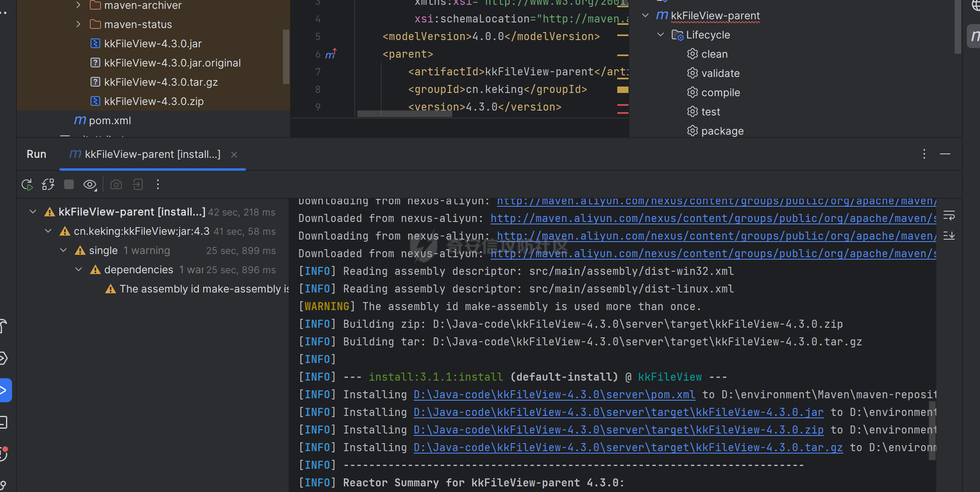Viewport: 980px width, 492px height.
Task: Collapse the dependencies node
Action: [x=79, y=270]
